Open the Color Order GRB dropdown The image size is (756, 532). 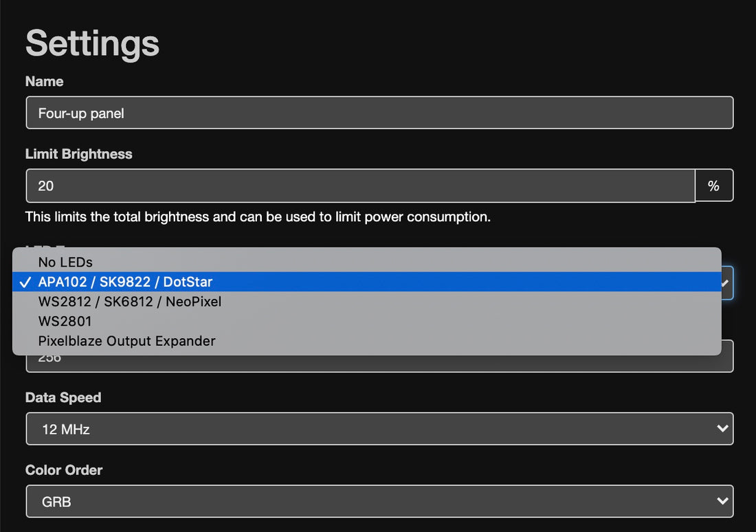coord(379,502)
